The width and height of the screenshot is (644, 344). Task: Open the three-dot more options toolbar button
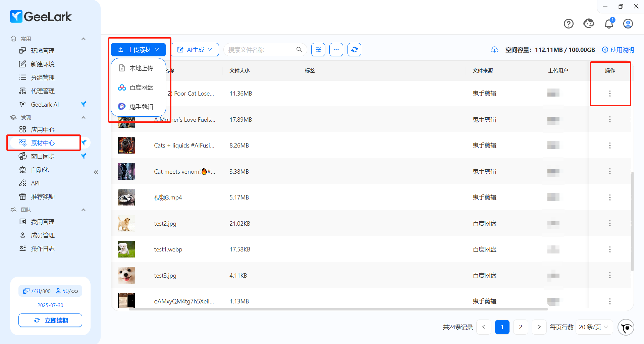(336, 50)
